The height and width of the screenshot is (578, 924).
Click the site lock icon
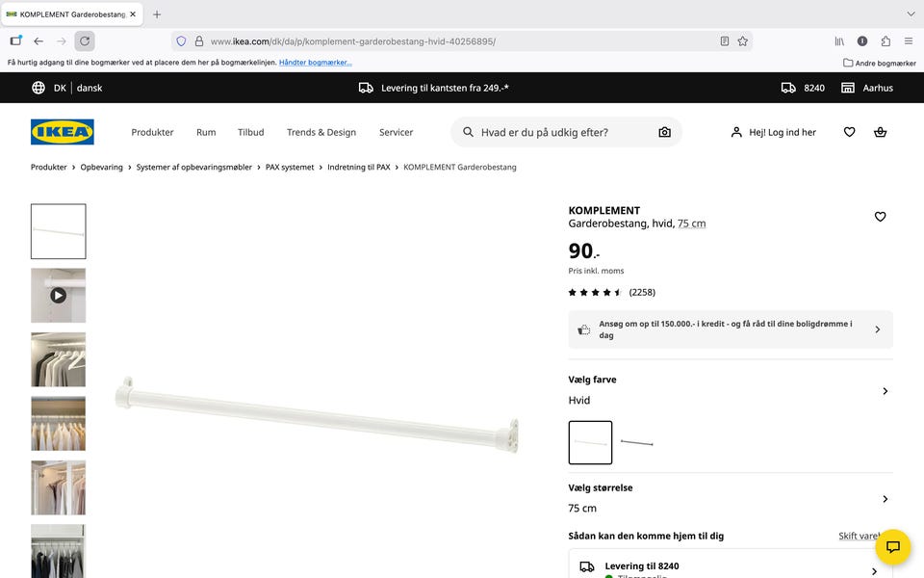click(199, 41)
